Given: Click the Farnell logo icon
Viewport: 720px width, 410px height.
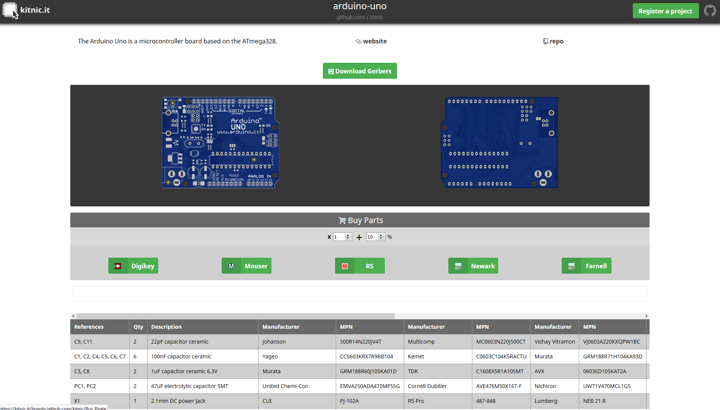Looking at the screenshot, I should point(571,266).
